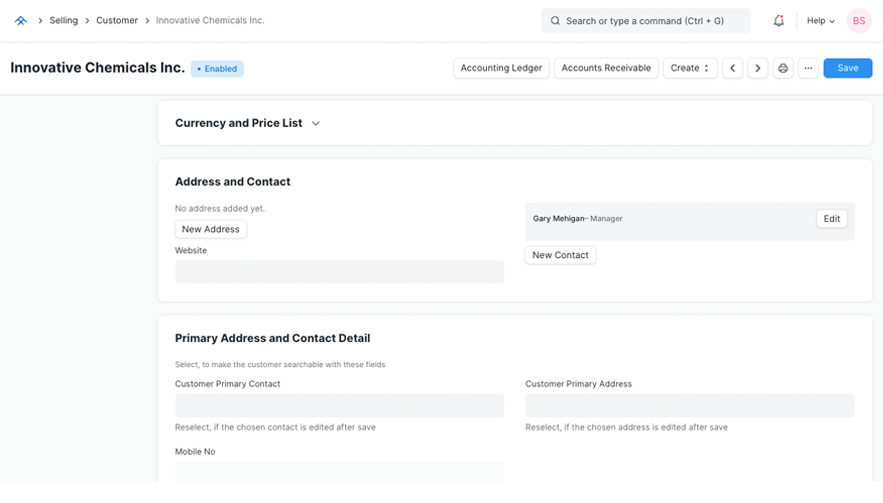Navigate to Selling breadcrumb
Image resolution: width=883 pixels, height=503 pixels.
point(63,20)
